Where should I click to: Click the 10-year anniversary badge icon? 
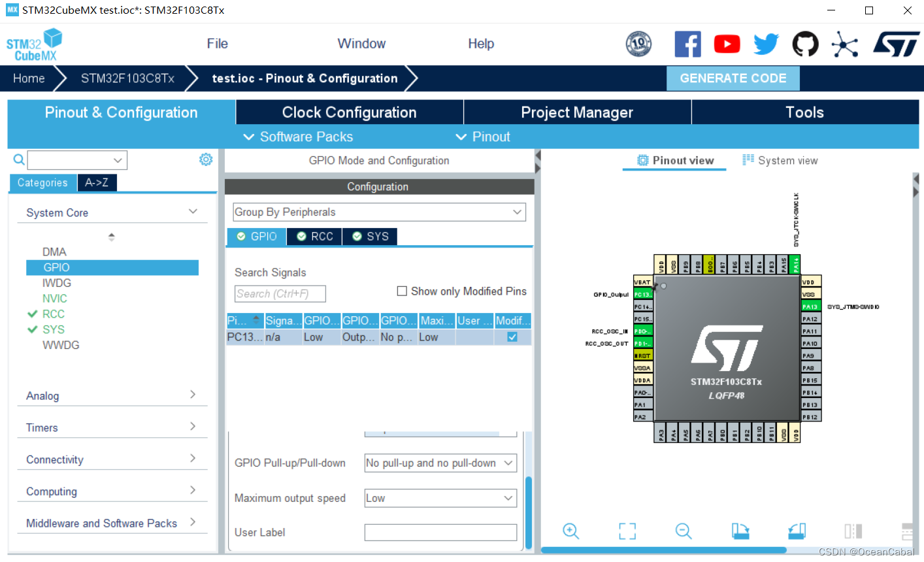point(638,44)
